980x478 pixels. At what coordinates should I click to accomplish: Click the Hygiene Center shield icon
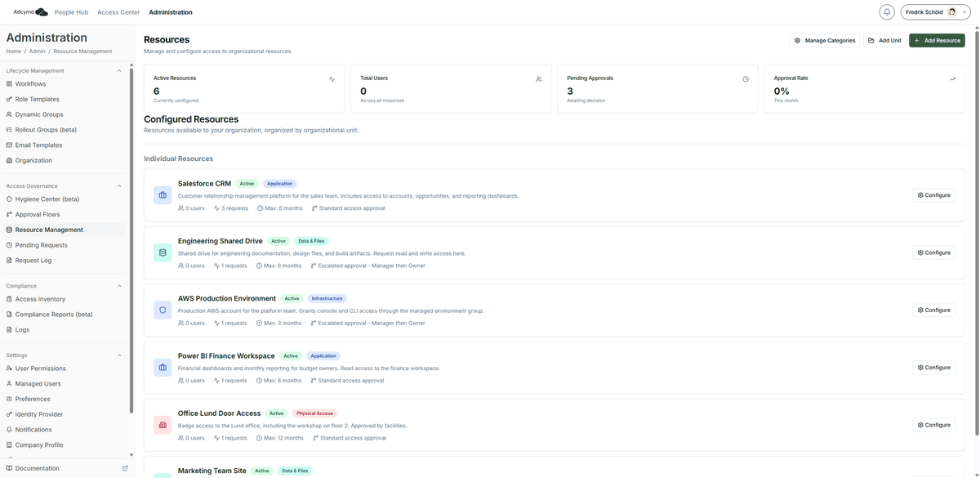[9, 199]
